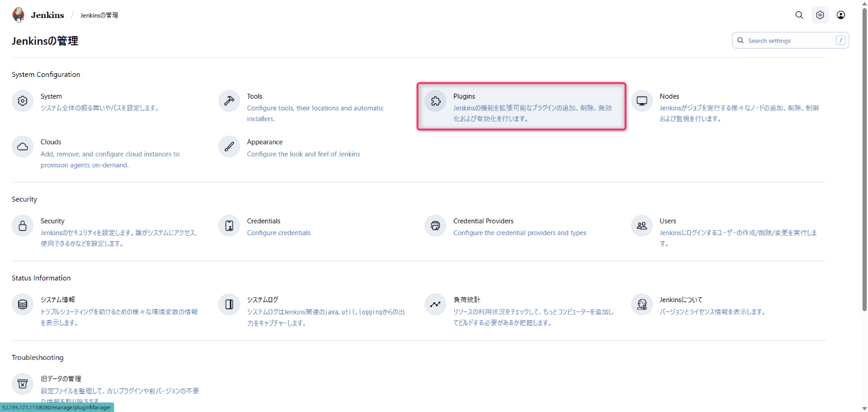Click the Jenkinsの管理 page title
Viewport: 868px width, 412px height.
pyautogui.click(x=45, y=41)
